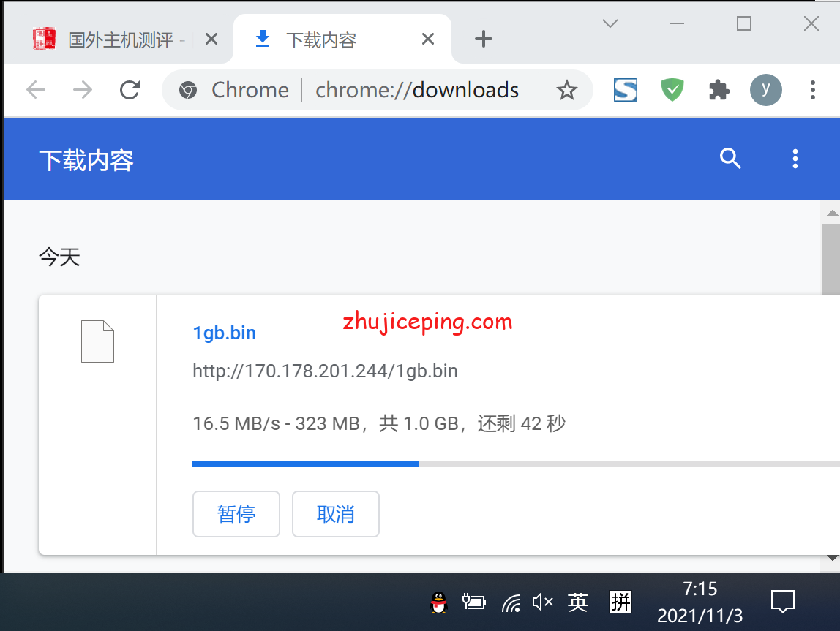Pause the download with 暂停 button
Screen dimensions: 840x631
coord(236,514)
